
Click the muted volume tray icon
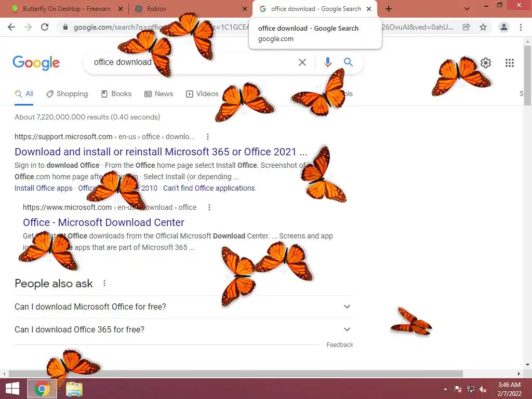click(x=483, y=389)
